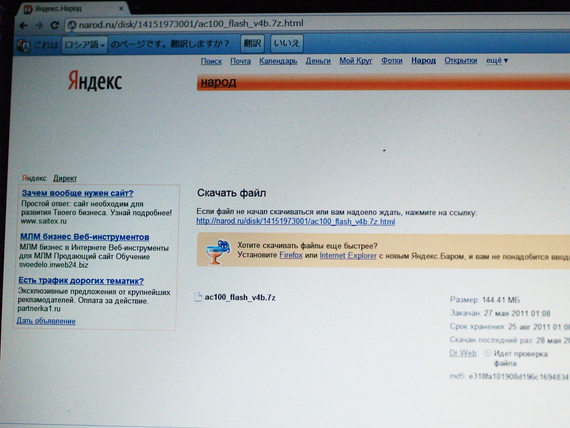
Task: Click the народ header title
Action: (x=218, y=83)
